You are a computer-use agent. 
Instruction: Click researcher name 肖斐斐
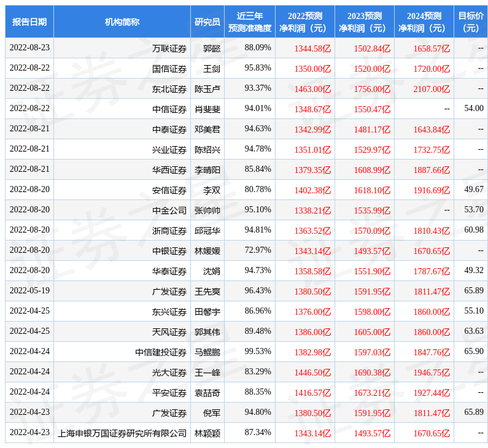point(207,109)
